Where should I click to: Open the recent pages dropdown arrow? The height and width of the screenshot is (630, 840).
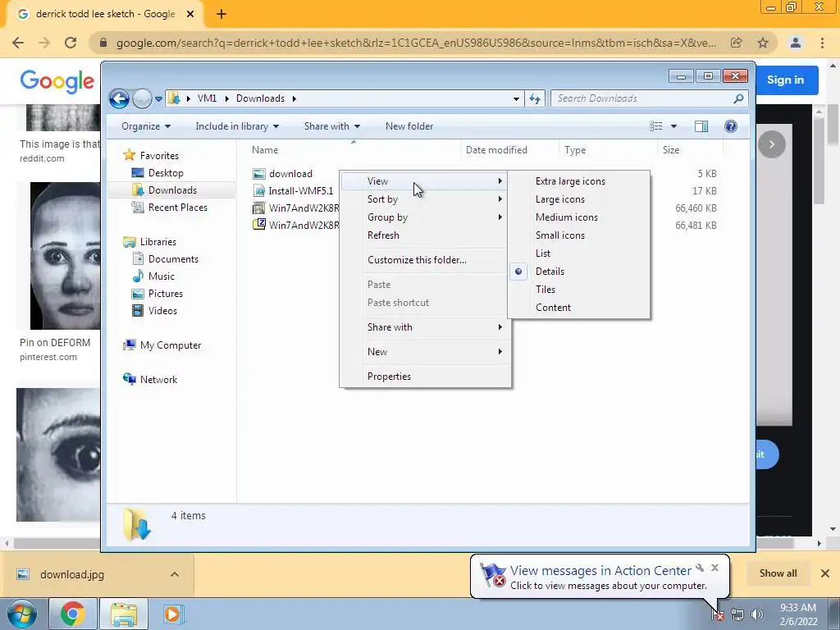click(x=158, y=99)
